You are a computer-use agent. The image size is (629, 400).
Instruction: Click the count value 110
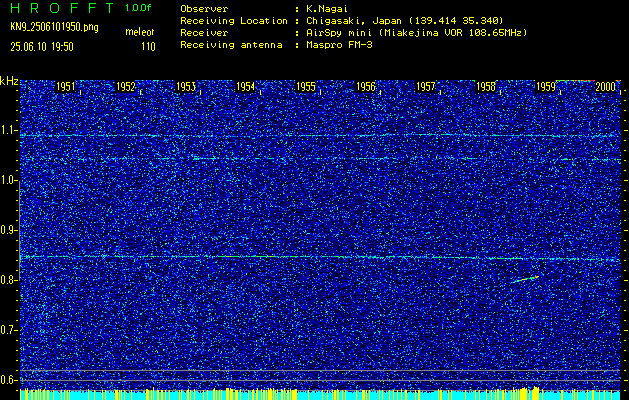(x=148, y=47)
